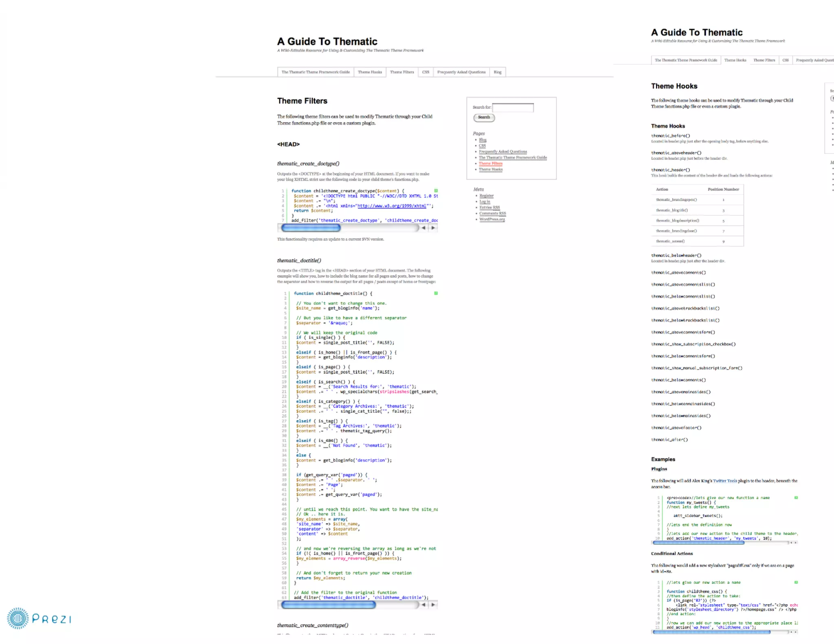Click site title on Theme Filters page

(327, 42)
